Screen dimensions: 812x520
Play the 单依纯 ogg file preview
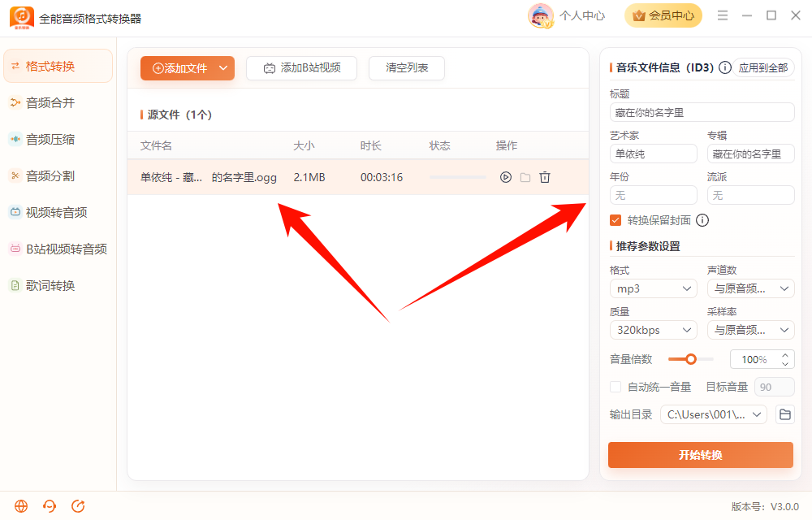(x=505, y=177)
